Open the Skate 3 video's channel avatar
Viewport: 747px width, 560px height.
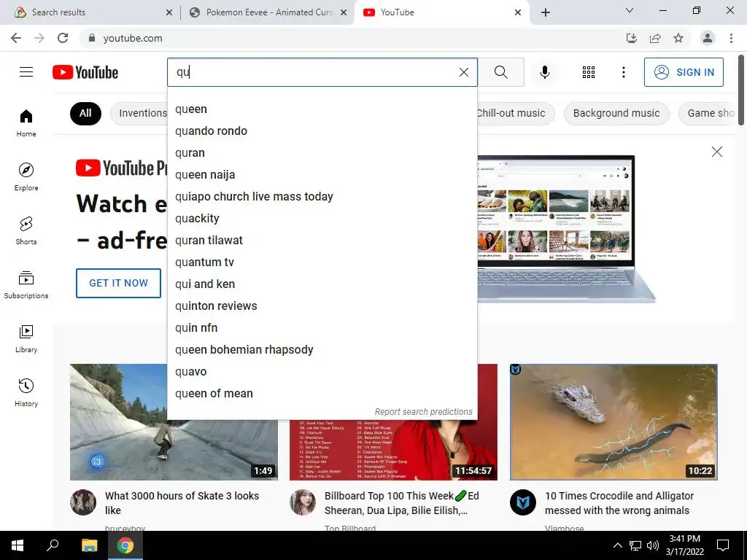[83, 502]
